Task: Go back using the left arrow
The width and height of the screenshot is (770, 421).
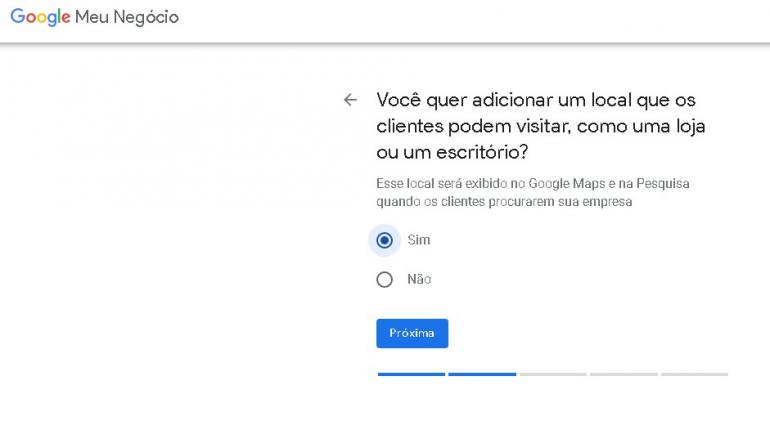Action: (350, 100)
